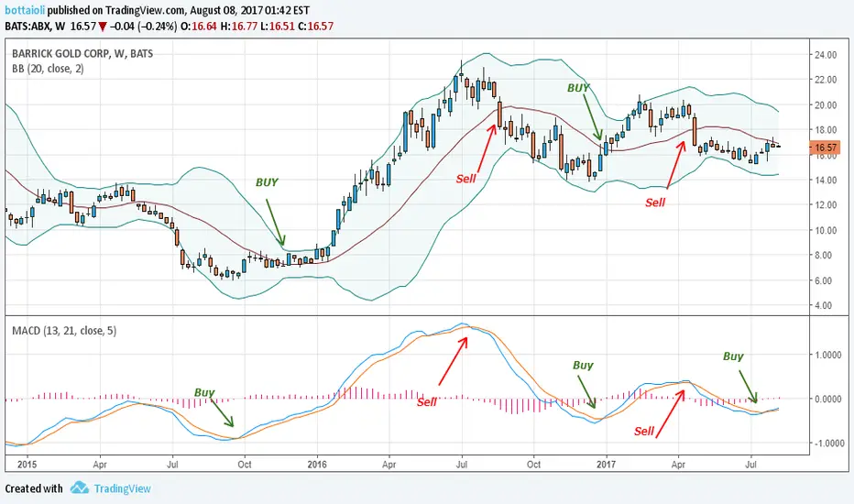Click the "-0.04 (-0.24%)" change value
Screen dimensions: 854x504
[143, 27]
